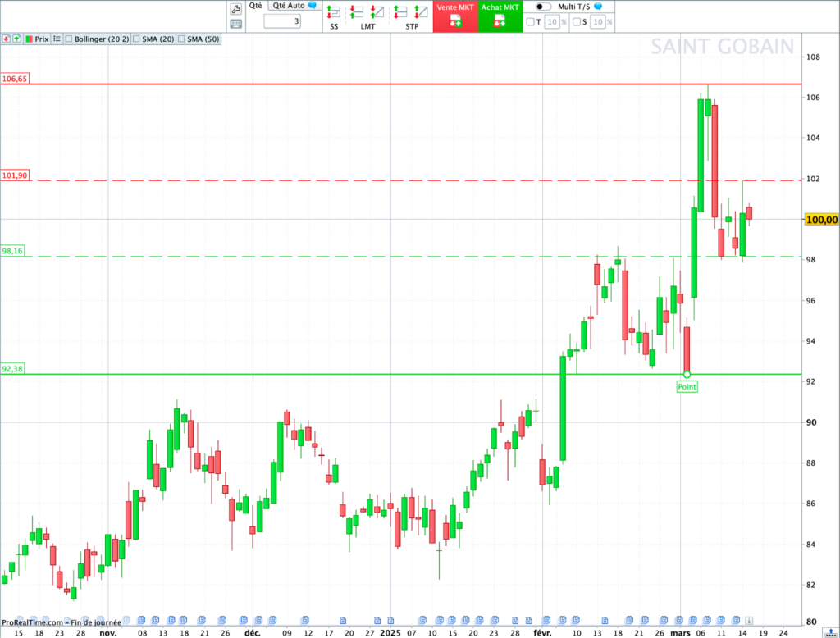This screenshot has height=638, width=840.
Task: Click the 90 value on the price axis
Action: point(811,422)
